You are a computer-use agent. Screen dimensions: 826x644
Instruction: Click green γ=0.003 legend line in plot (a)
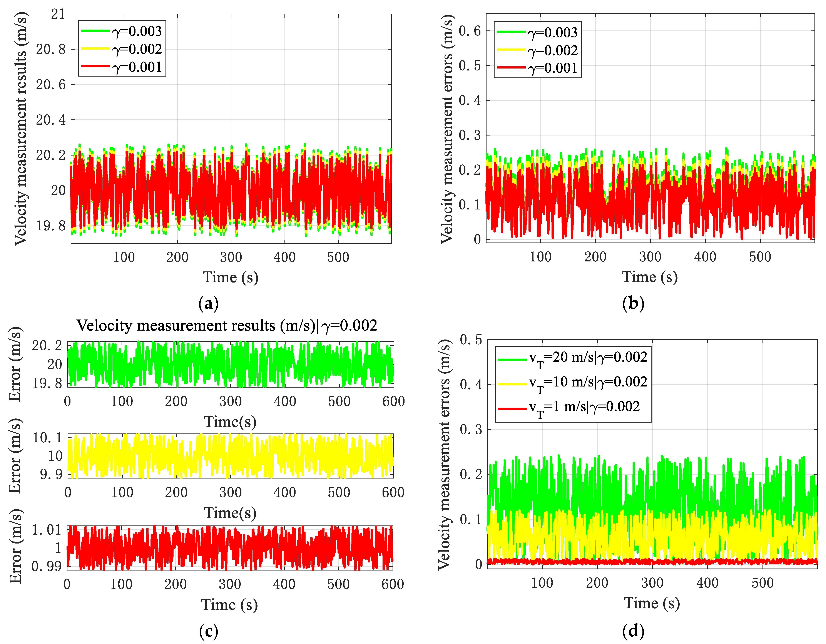pos(95,30)
